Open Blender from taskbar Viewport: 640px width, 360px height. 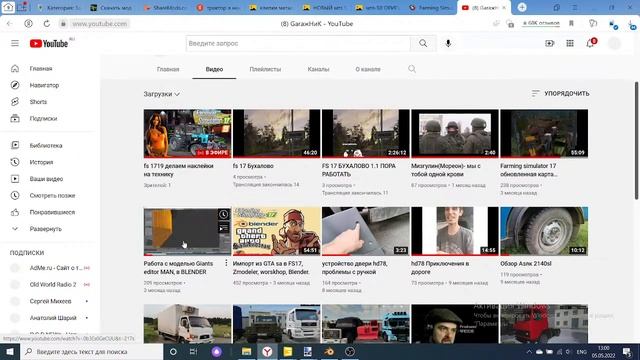click(x=329, y=351)
